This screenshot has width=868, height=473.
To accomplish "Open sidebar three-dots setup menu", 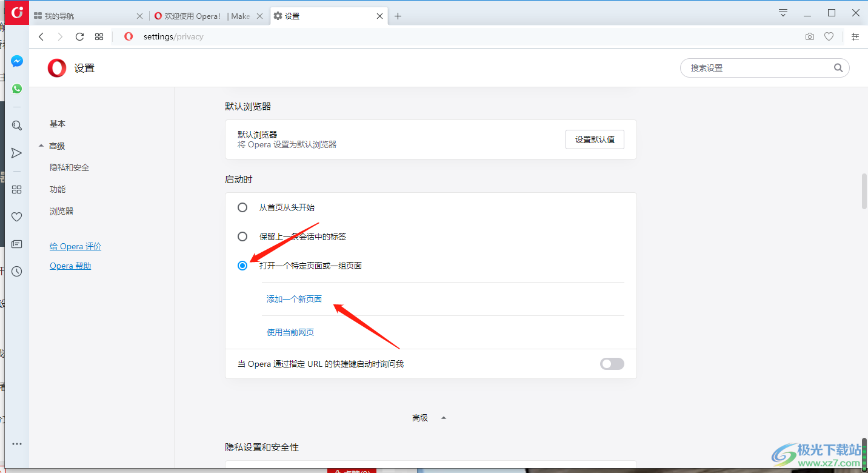I will pos(17,444).
